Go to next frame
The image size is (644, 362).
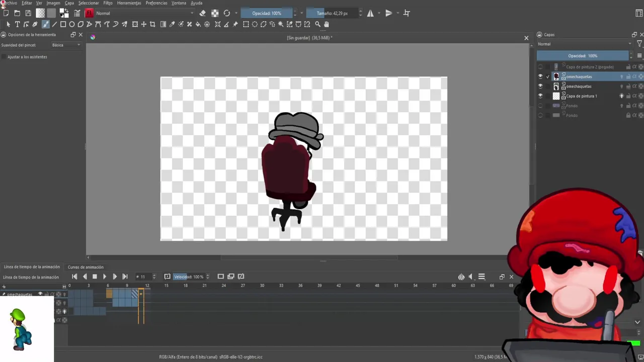[115, 277]
